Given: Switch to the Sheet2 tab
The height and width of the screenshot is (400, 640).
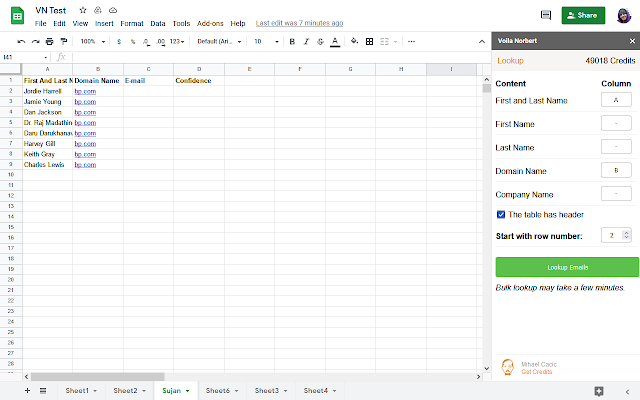Looking at the screenshot, I should [x=125, y=391].
